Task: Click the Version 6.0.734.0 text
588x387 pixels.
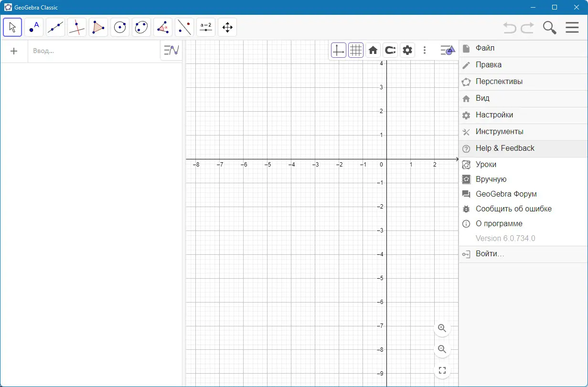Action: 505,239
